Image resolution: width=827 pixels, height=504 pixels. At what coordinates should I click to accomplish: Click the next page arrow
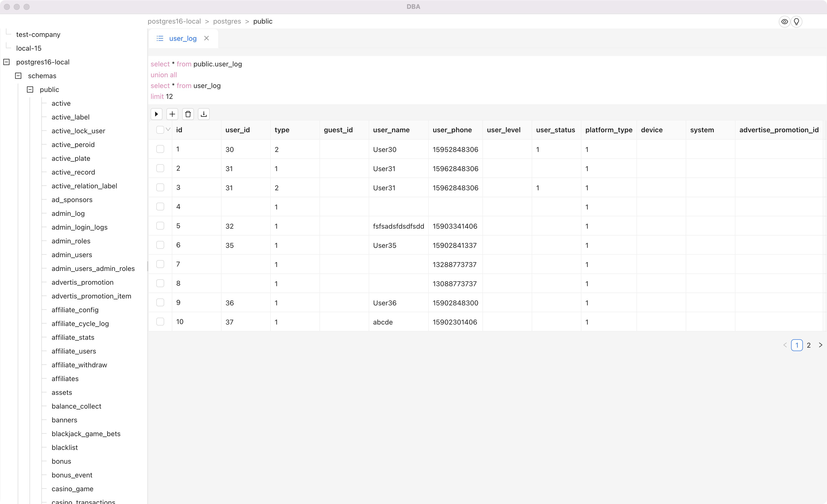click(820, 345)
